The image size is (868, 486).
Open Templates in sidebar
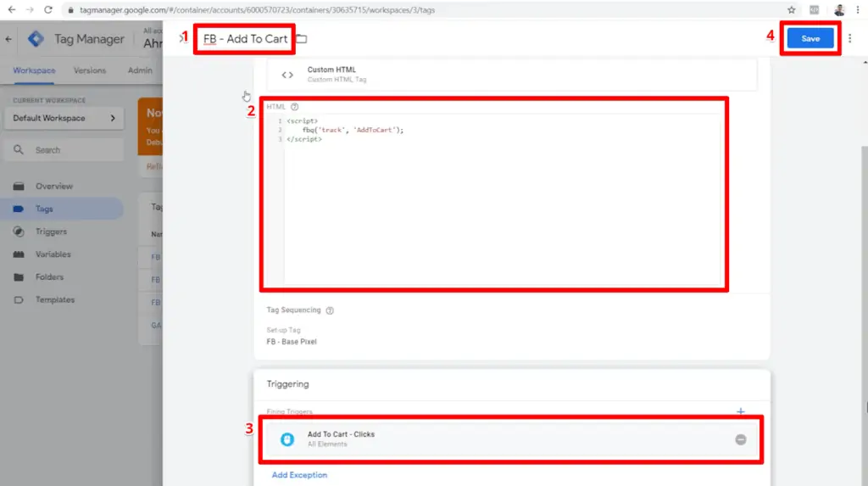55,299
